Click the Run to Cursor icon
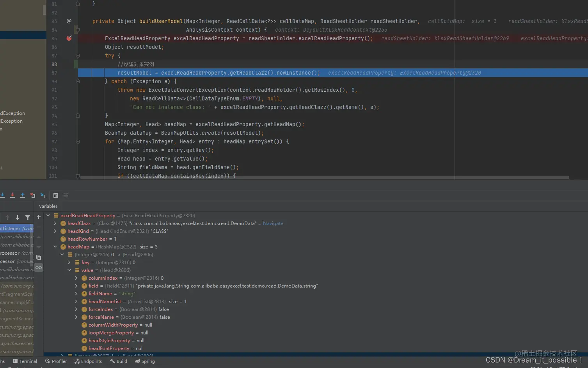Image resolution: width=588 pixels, height=368 pixels. pos(43,195)
